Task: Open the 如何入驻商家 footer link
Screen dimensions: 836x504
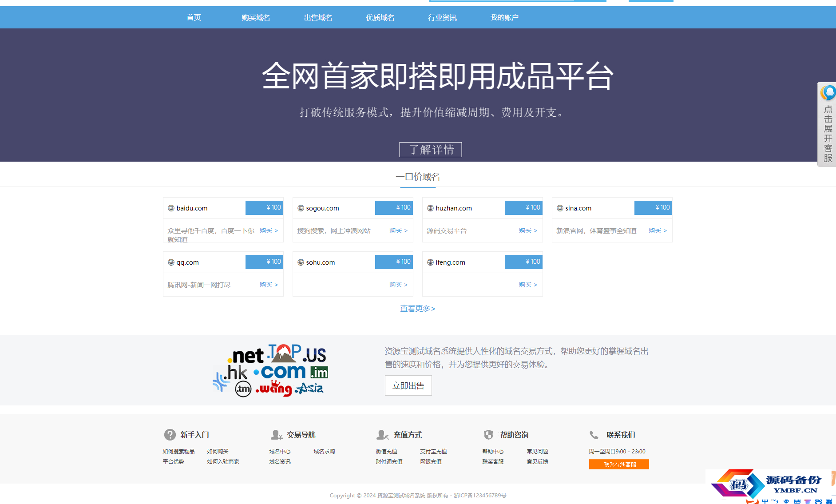Action: 223,461
